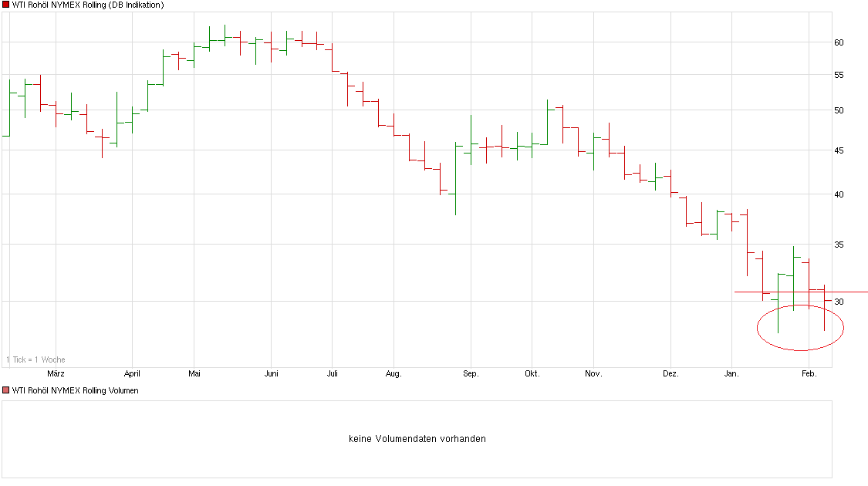Select the Aug. axis label

394,373
